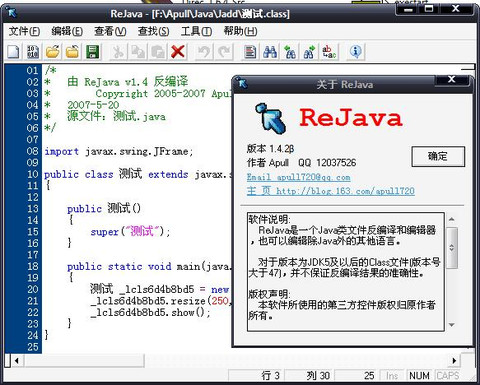Minimize the ReJava main window
Viewport: 480px width, 385px height.
(x=408, y=9)
